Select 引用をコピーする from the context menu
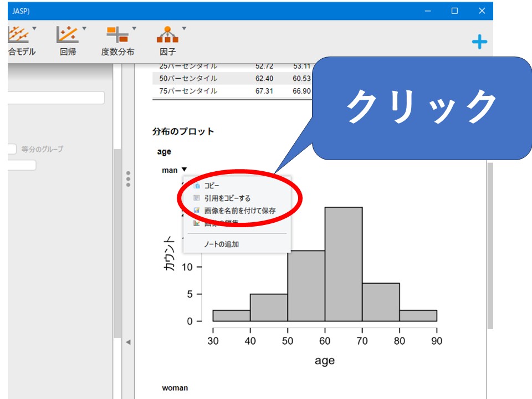Image resolution: width=532 pixels, height=399 pixels. click(227, 198)
